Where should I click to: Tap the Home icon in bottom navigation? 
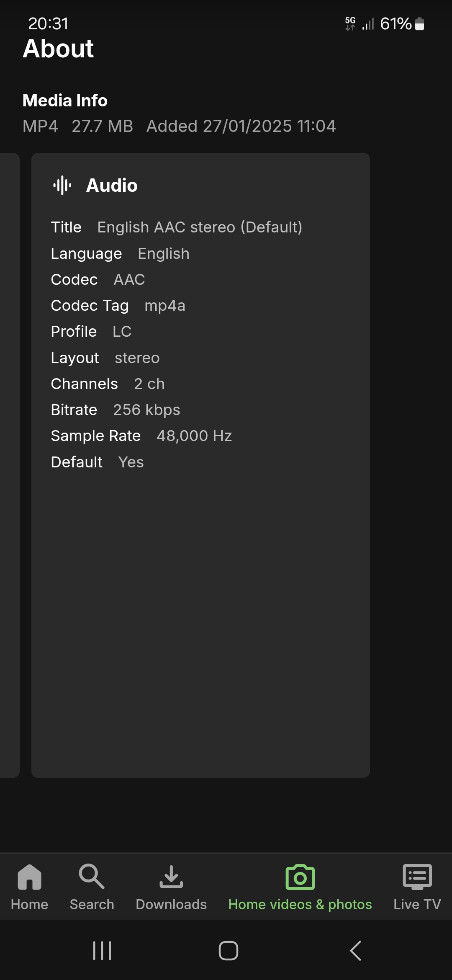tap(29, 876)
